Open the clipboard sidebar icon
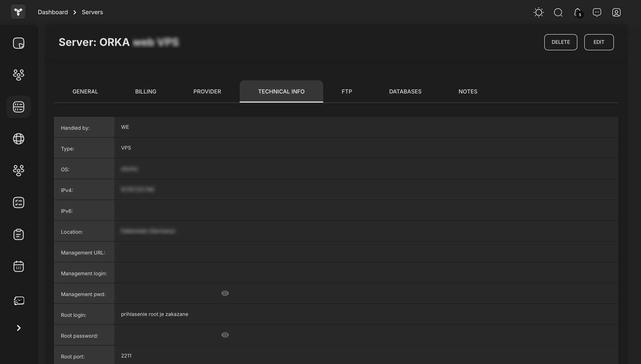Image resolution: width=641 pixels, height=364 pixels. [x=19, y=234]
